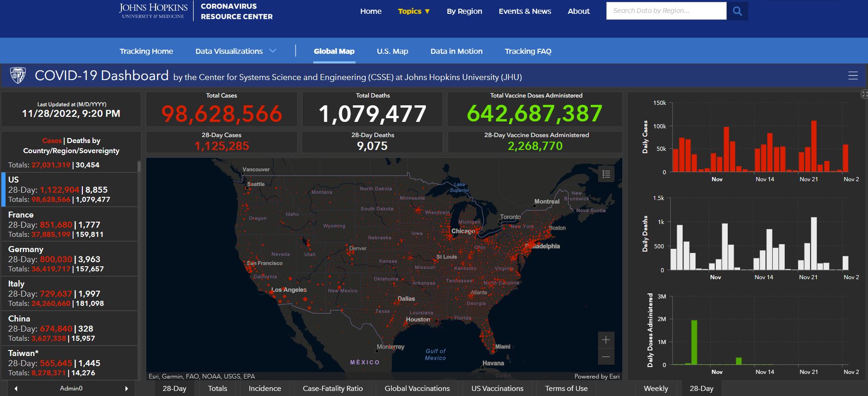Select the US Vaccinations tab
This screenshot has width=868, height=396.
497,389
